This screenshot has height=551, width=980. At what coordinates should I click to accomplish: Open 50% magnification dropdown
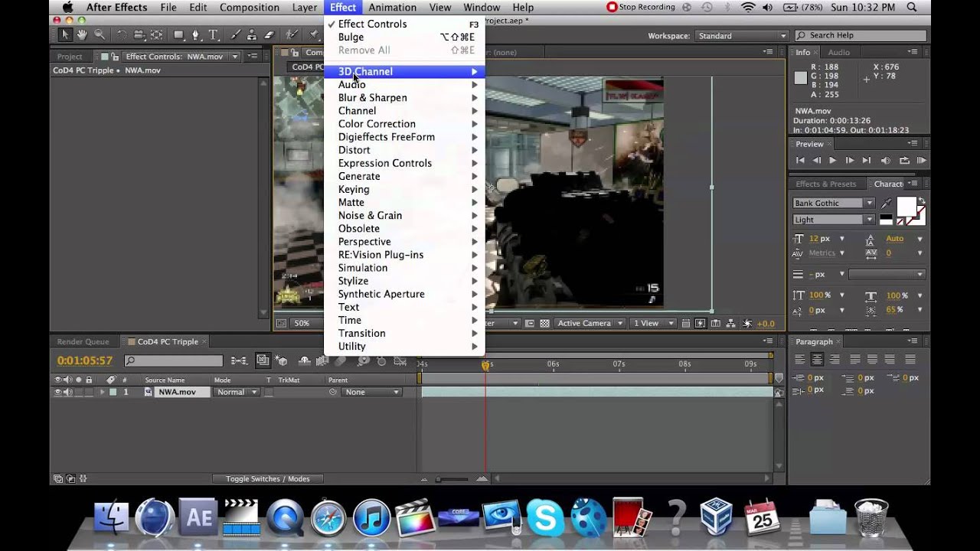[307, 323]
